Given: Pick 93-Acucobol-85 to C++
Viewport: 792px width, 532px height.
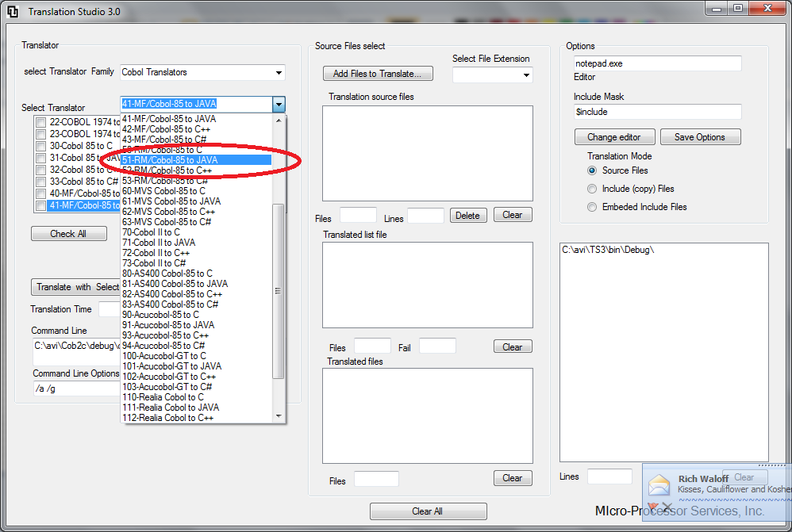Looking at the screenshot, I should coord(197,335).
